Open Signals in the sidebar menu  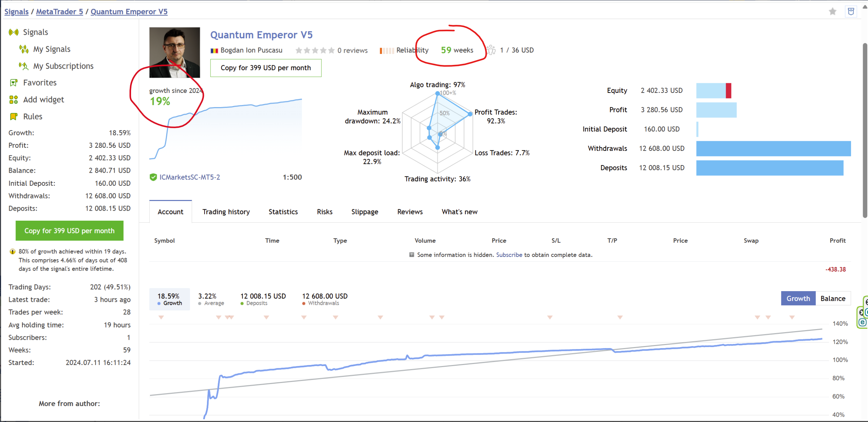tap(35, 32)
